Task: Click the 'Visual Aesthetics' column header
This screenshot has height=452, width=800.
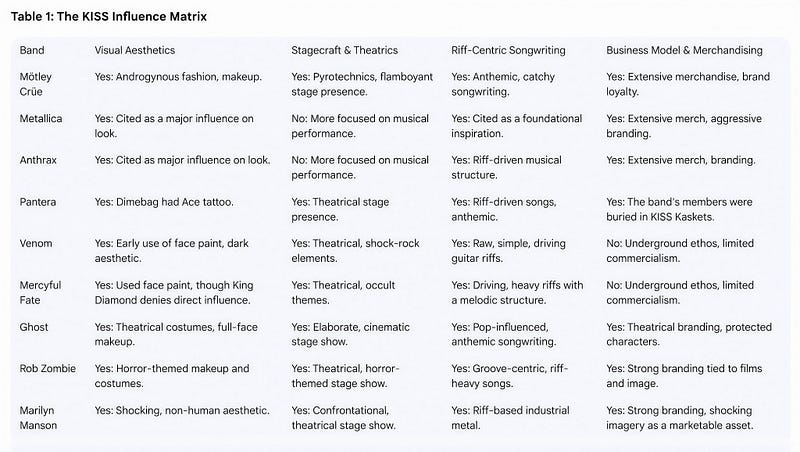Action: click(135, 50)
